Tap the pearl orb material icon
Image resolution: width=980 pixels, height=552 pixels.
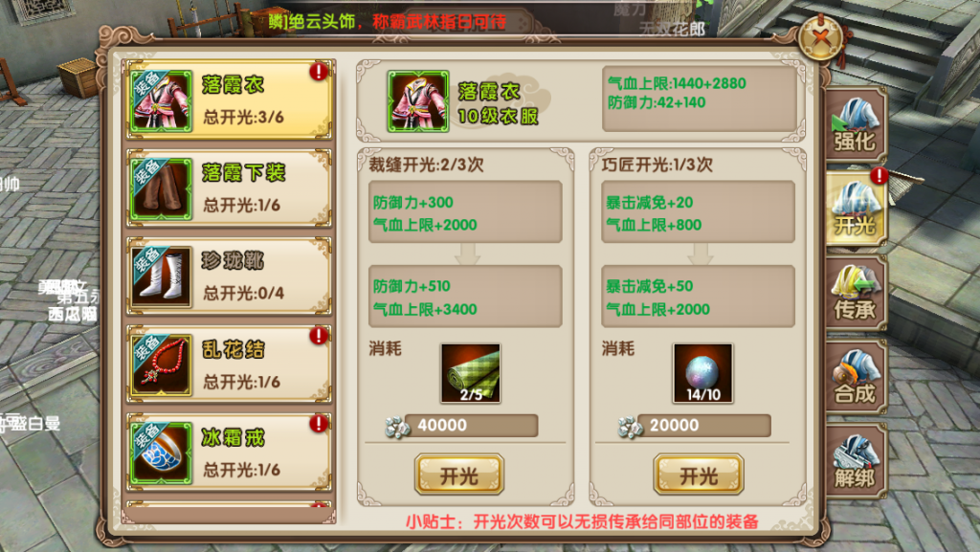tap(703, 373)
